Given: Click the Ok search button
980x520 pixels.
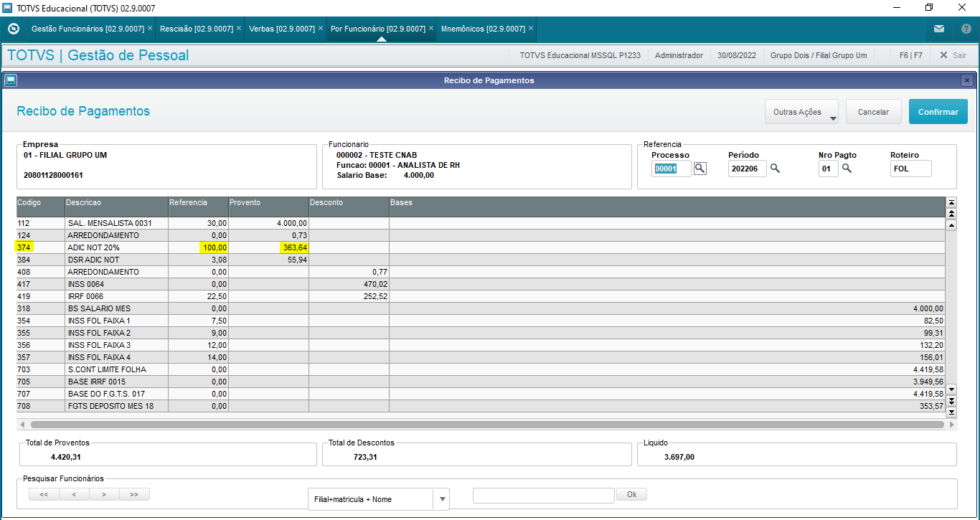Looking at the screenshot, I should (631, 494).
